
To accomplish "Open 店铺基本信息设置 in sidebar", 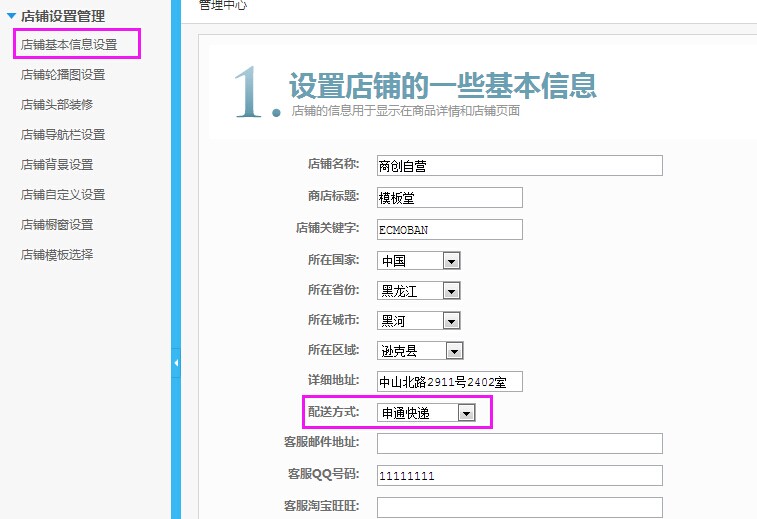I will pos(69,44).
